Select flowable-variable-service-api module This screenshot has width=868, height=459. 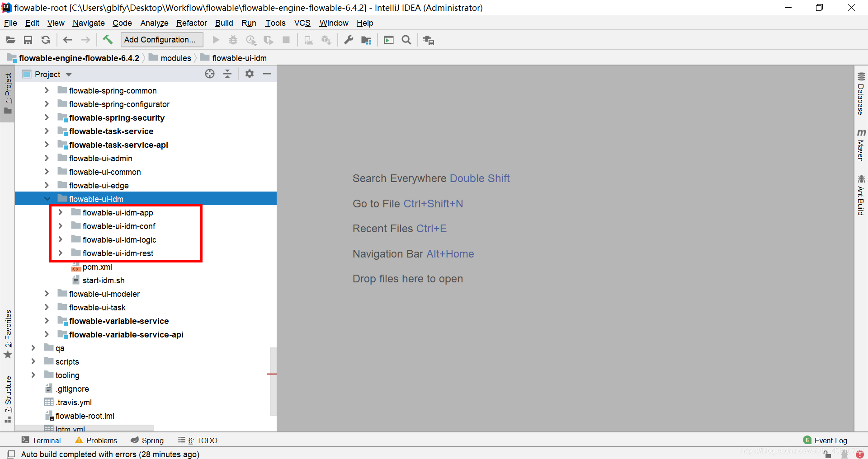pyautogui.click(x=126, y=335)
